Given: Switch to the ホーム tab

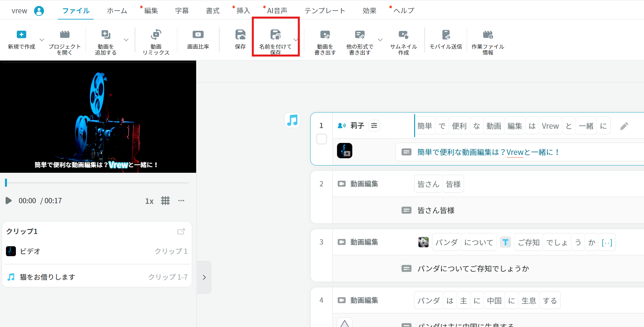Looking at the screenshot, I should coord(117,11).
